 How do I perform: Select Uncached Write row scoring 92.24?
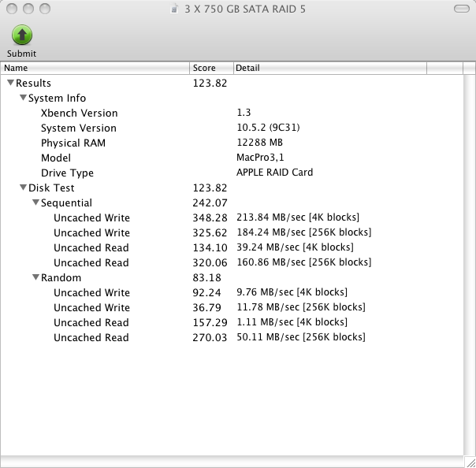pos(232,292)
